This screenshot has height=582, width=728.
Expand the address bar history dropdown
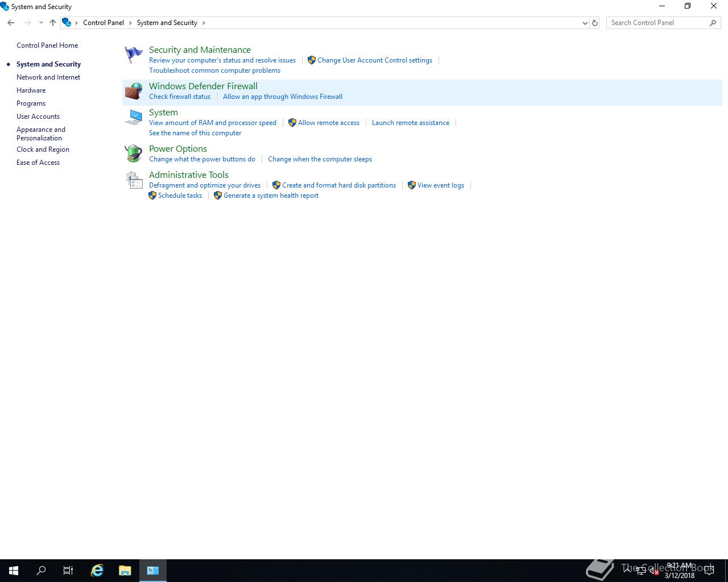(585, 23)
